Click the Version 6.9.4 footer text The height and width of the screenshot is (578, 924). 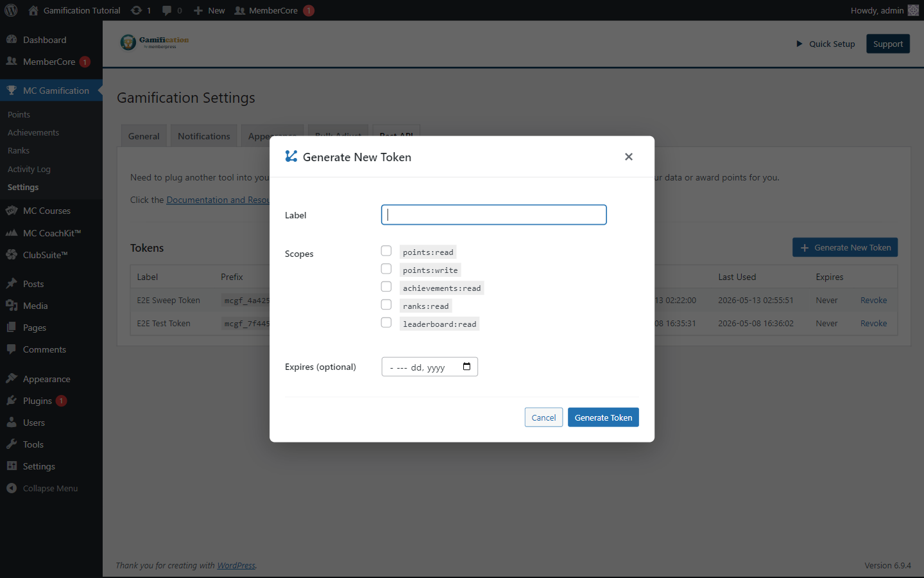887,565
